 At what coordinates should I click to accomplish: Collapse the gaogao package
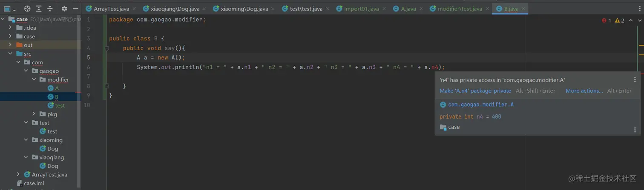[26, 71]
